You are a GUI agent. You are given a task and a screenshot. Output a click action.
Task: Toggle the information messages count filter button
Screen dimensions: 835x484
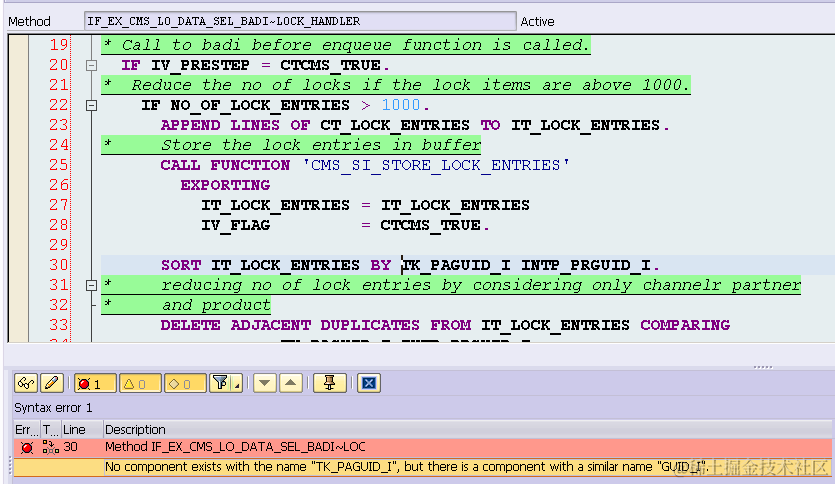click(x=185, y=383)
